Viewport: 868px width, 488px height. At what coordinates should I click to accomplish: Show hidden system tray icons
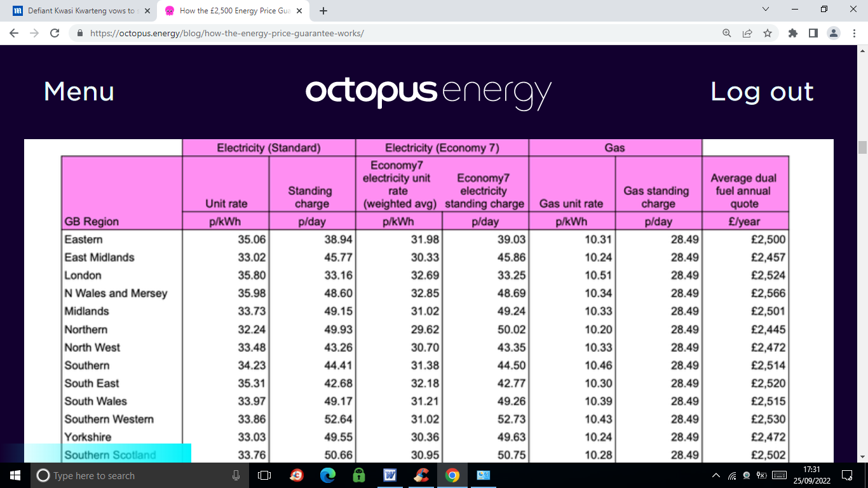tap(716, 475)
